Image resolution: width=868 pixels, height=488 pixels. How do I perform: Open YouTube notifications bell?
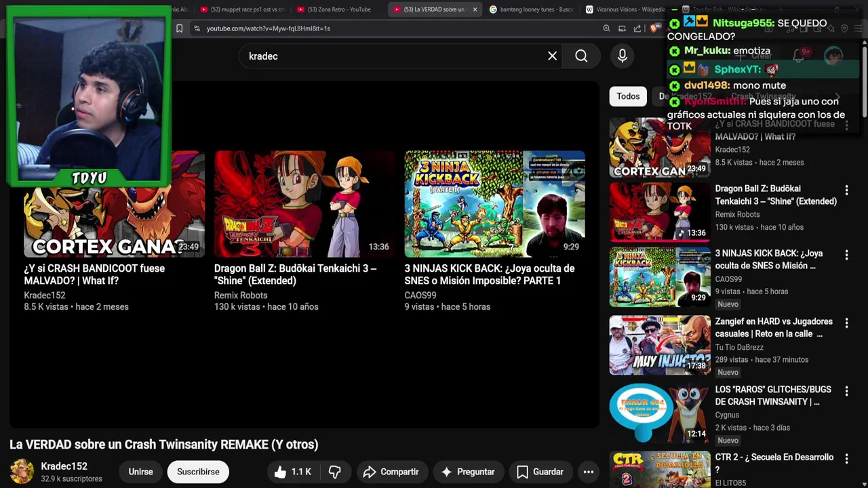click(798, 56)
